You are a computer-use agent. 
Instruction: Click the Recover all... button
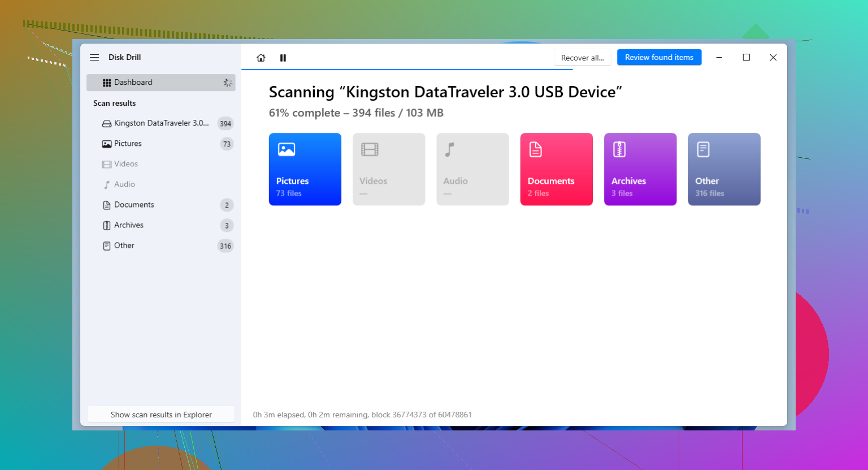[583, 58]
